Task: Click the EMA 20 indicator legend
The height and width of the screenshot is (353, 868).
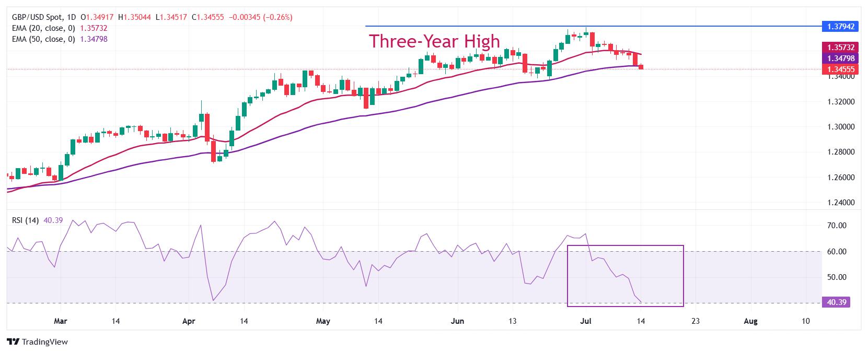Action: pyautogui.click(x=60, y=28)
